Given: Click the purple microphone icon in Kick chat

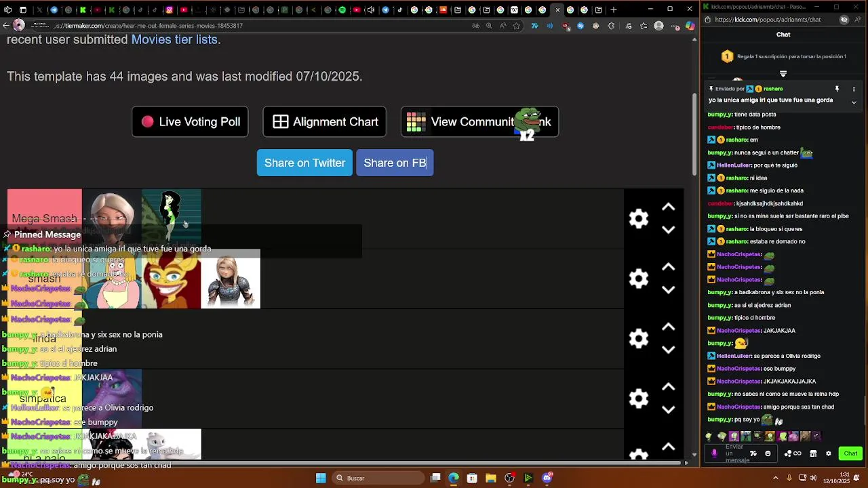Looking at the screenshot, I should (714, 453).
